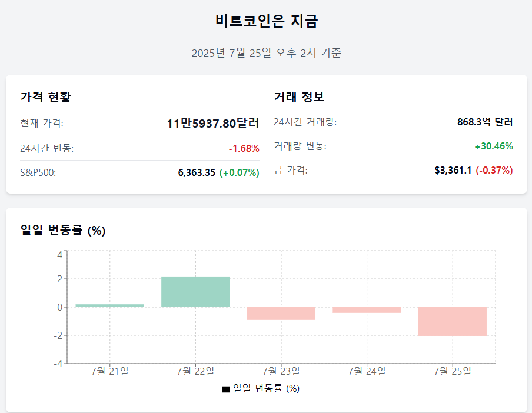Click the S&P500 label
Viewport: 532px width, 413px height.
[x=38, y=172]
